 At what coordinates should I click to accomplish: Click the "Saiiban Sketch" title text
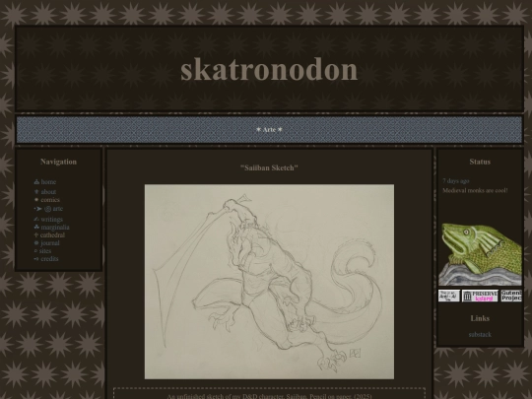(x=269, y=167)
